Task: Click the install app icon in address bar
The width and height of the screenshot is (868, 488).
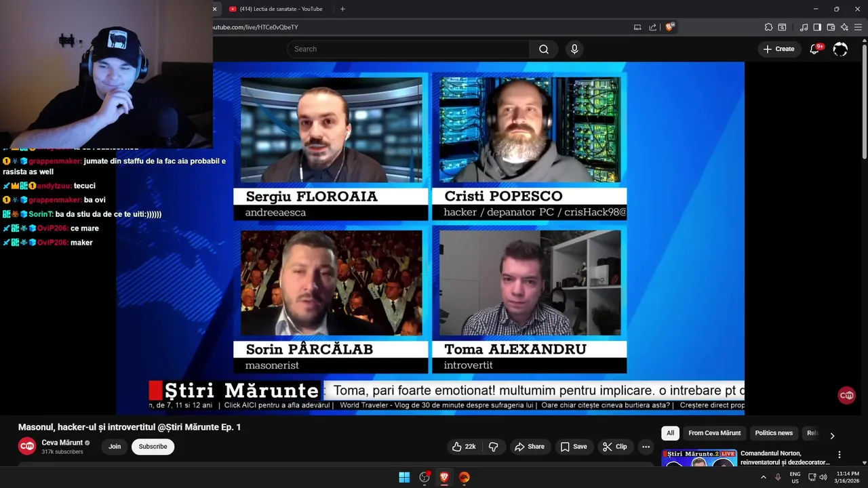Action: pyautogui.click(x=637, y=27)
